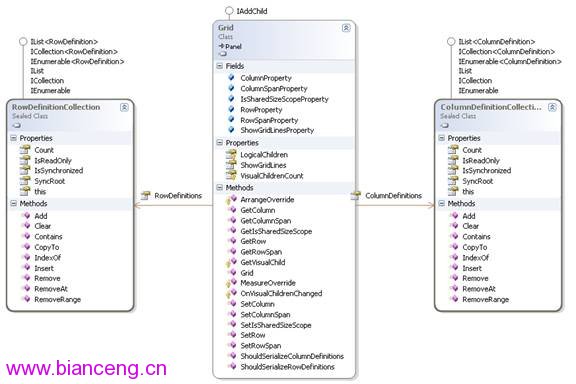The height and width of the screenshot is (384, 576).
Task: Collapse Methods section in RowDefinitionCollection
Action: (x=13, y=203)
